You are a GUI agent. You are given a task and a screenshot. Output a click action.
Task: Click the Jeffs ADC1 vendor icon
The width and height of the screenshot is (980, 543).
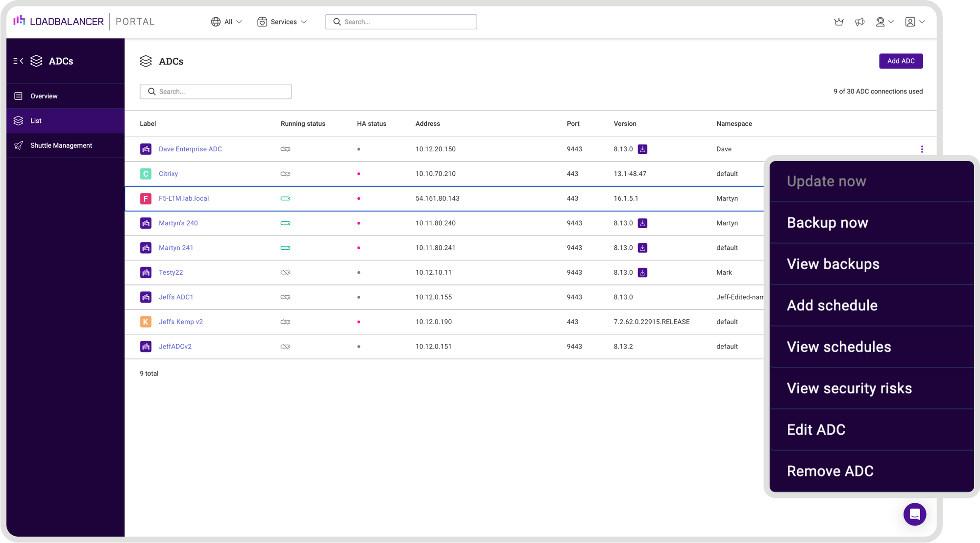pos(146,297)
